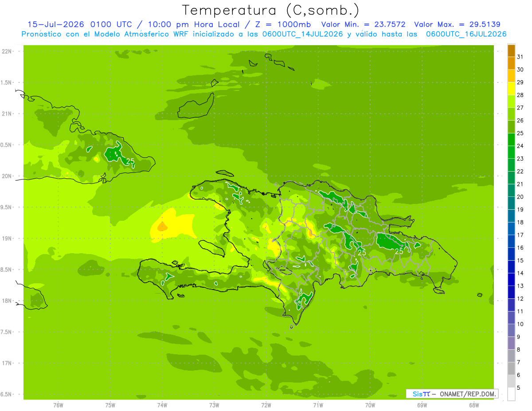Click the "19N" latitude label
Screen dimensions: 532x411
tap(7, 239)
